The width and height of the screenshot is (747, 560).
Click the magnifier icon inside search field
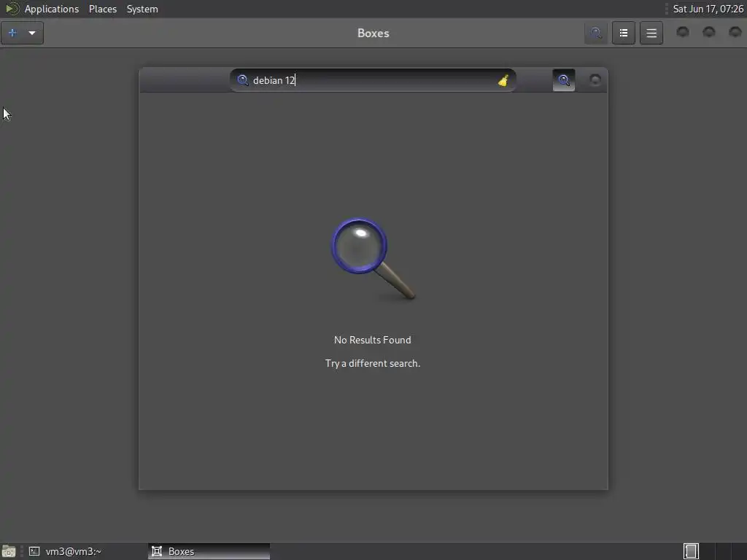tap(242, 80)
